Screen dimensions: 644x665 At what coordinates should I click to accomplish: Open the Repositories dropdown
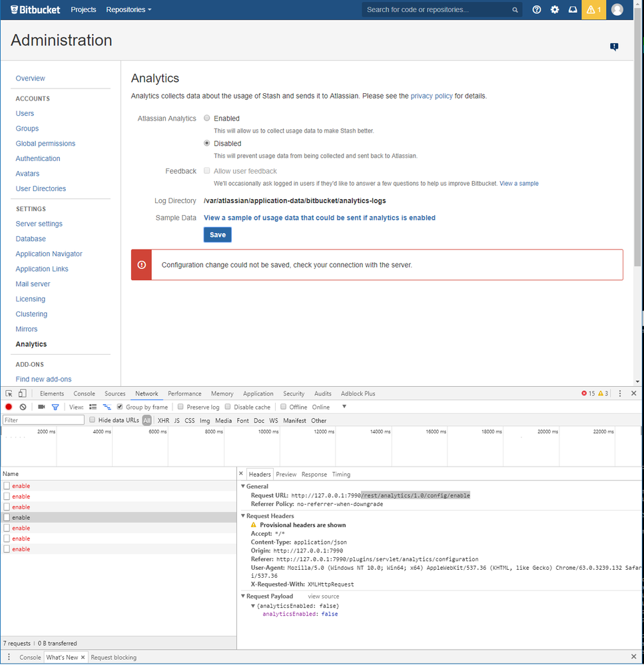click(x=129, y=9)
